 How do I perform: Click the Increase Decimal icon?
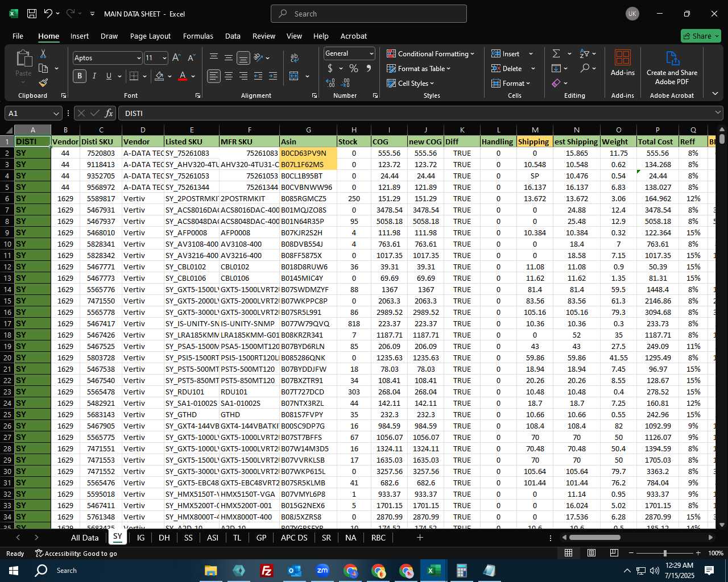click(330, 83)
